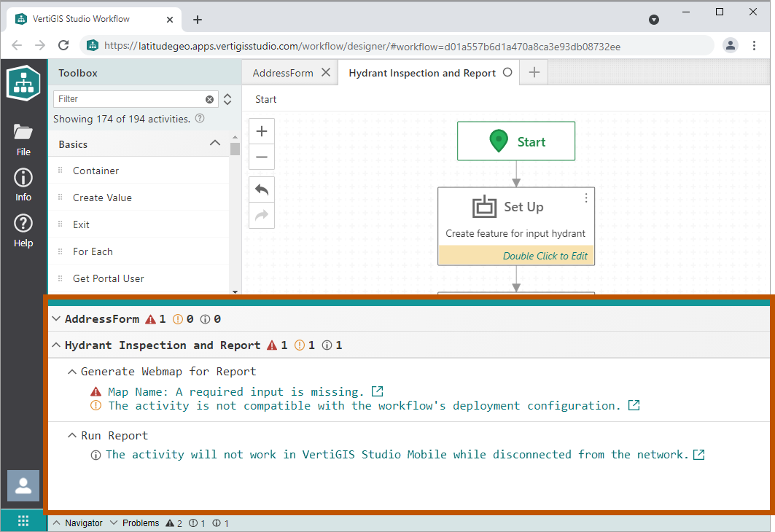Image resolution: width=775 pixels, height=532 pixels.
Task: Zoom in on the workflow canvas
Action: (x=262, y=132)
